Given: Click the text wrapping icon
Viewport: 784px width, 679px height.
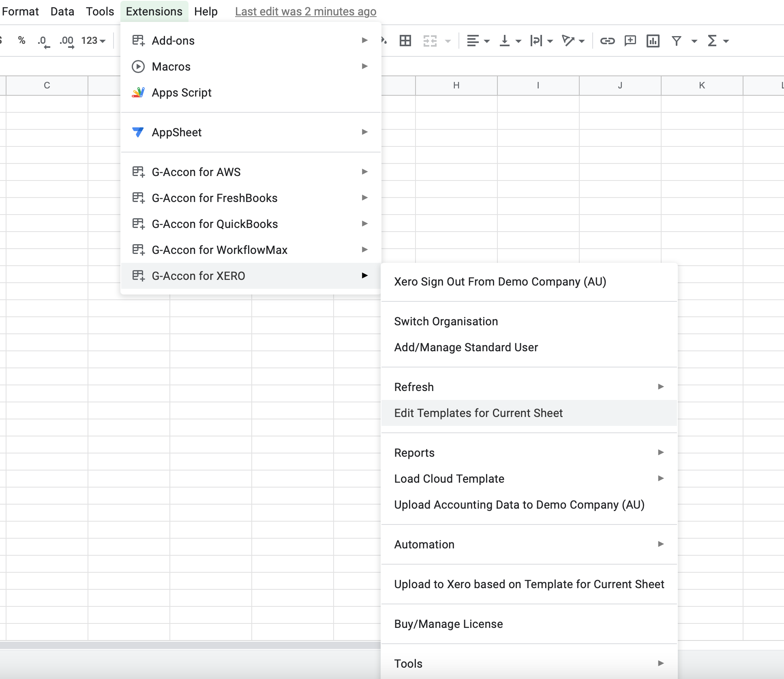Looking at the screenshot, I should 536,41.
